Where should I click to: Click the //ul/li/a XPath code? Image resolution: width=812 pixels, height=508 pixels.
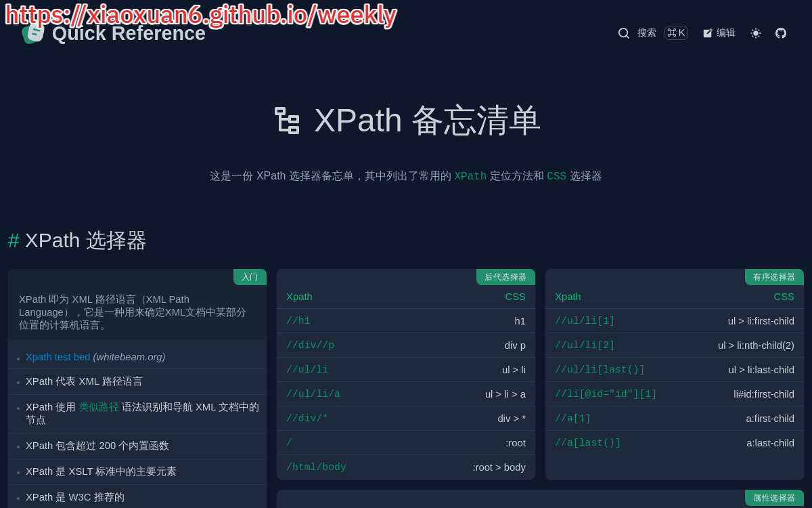(x=313, y=394)
